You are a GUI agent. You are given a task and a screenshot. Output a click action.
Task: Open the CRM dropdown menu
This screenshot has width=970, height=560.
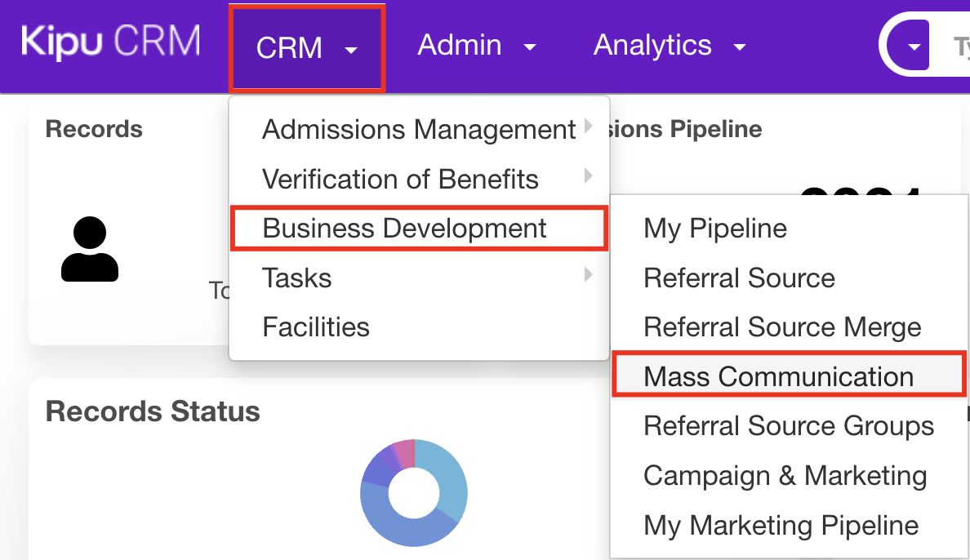[x=306, y=47]
